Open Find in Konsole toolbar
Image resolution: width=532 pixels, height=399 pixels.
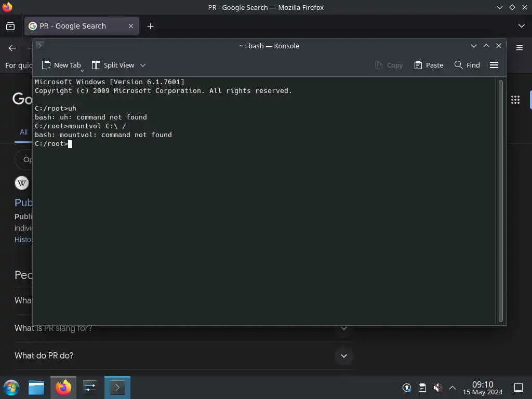[467, 65]
